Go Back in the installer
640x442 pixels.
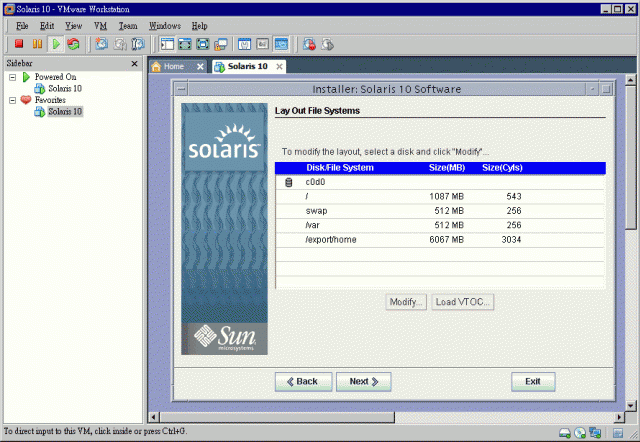[x=303, y=382]
